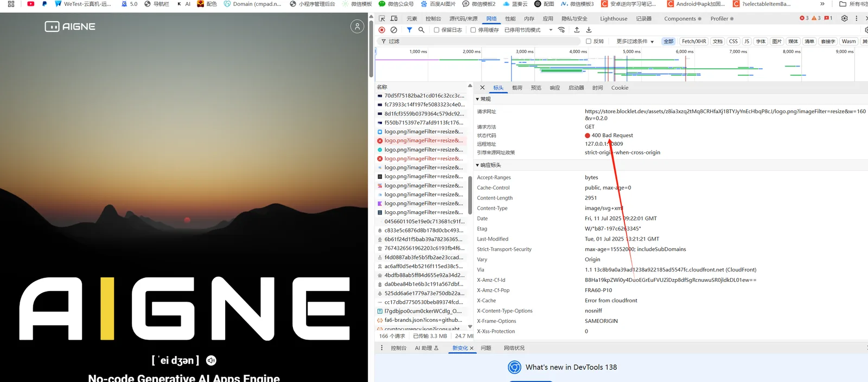Close the 新变化 drawer tab
868x382 pixels.
click(472, 348)
